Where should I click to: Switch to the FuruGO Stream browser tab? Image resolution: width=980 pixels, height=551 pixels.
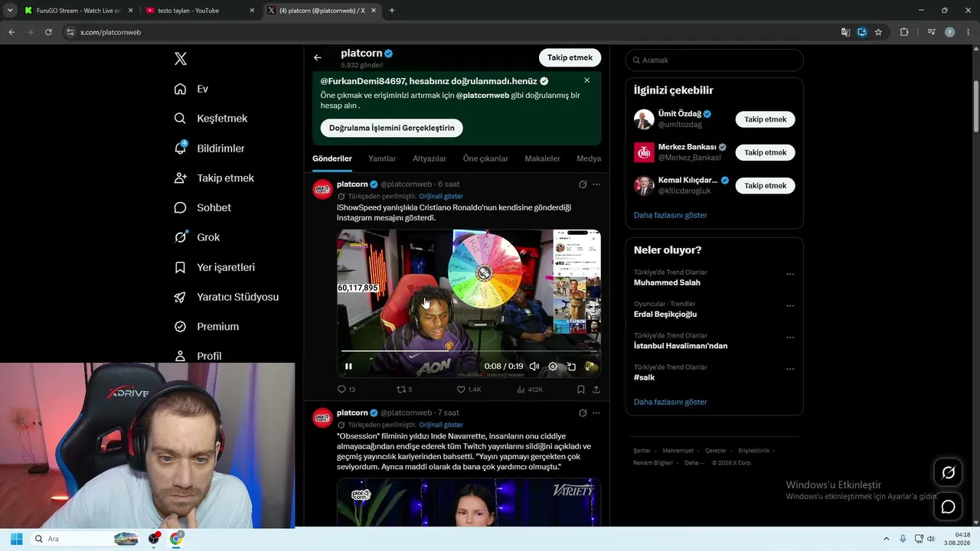pyautogui.click(x=77, y=11)
